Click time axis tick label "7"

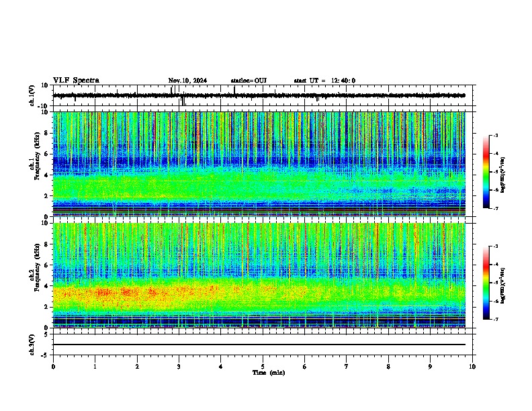(347, 367)
